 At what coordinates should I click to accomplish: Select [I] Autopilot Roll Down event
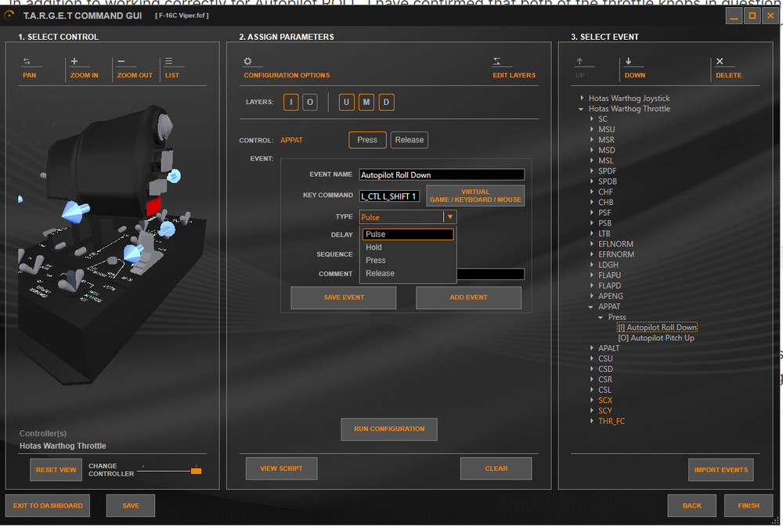(657, 328)
